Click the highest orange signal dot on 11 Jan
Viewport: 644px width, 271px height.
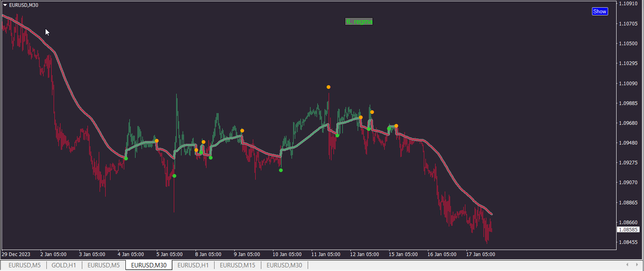click(329, 87)
